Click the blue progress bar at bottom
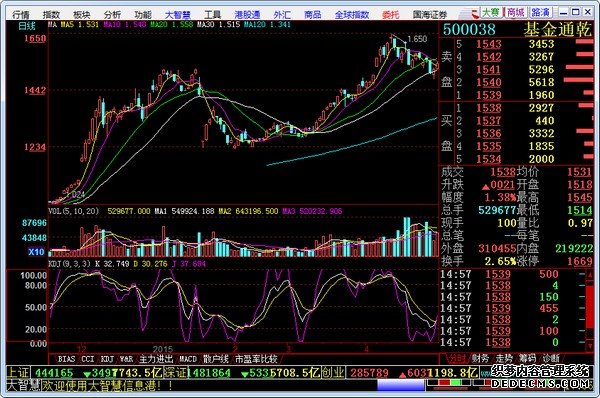Image resolution: width=600 pixels, height=398 pixels. click(x=401, y=385)
